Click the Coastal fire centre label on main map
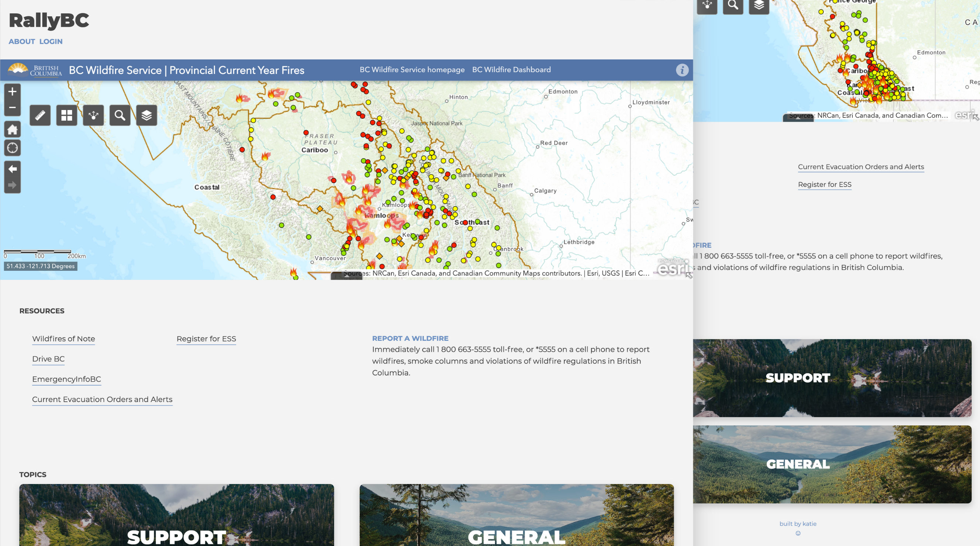Screen dimensions: 980x546 pos(207,187)
